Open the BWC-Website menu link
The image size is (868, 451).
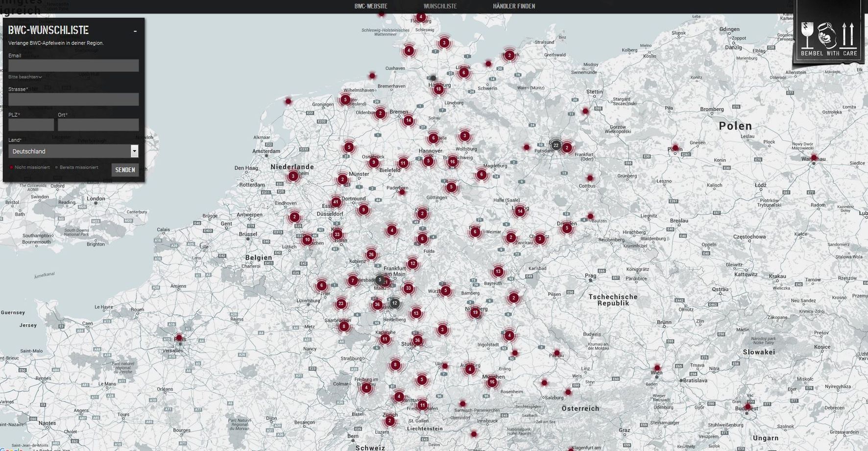click(371, 6)
